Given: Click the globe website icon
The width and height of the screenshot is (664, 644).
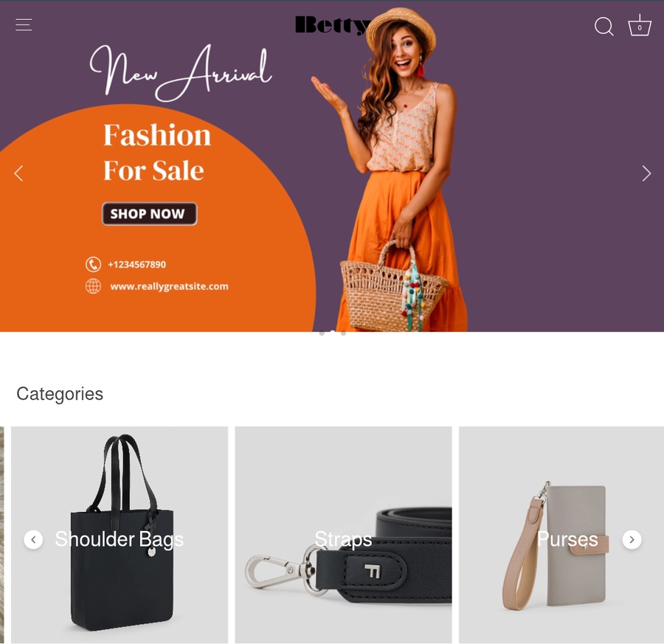Looking at the screenshot, I should [93, 286].
